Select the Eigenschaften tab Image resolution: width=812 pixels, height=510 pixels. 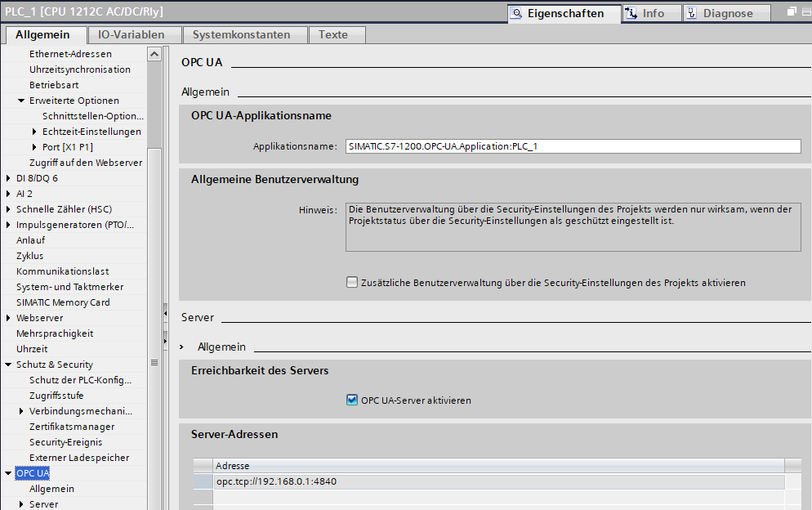pos(564,13)
